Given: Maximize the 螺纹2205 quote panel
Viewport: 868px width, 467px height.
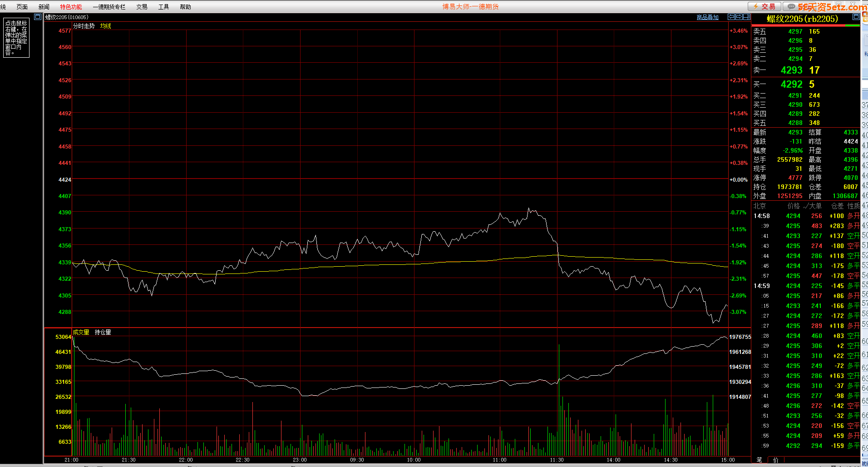Looking at the screenshot, I should [x=856, y=17].
